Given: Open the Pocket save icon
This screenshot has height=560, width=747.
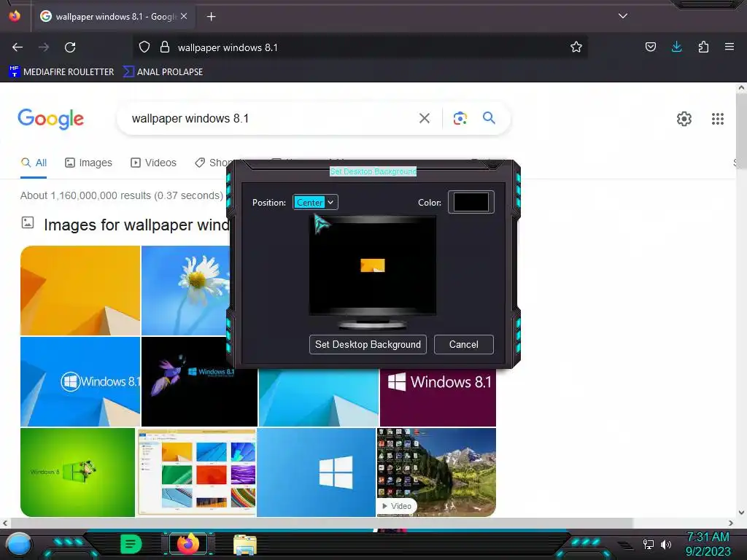Looking at the screenshot, I should pyautogui.click(x=650, y=47).
